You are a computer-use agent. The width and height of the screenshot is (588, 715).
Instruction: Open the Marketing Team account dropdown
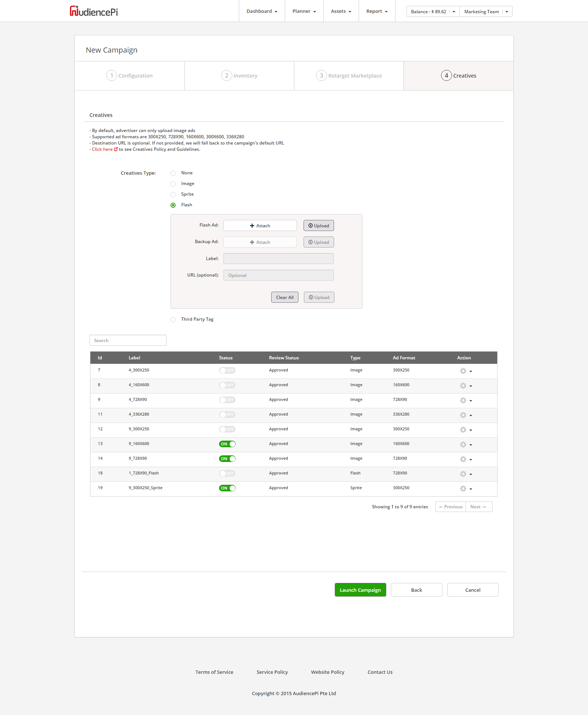(x=506, y=12)
